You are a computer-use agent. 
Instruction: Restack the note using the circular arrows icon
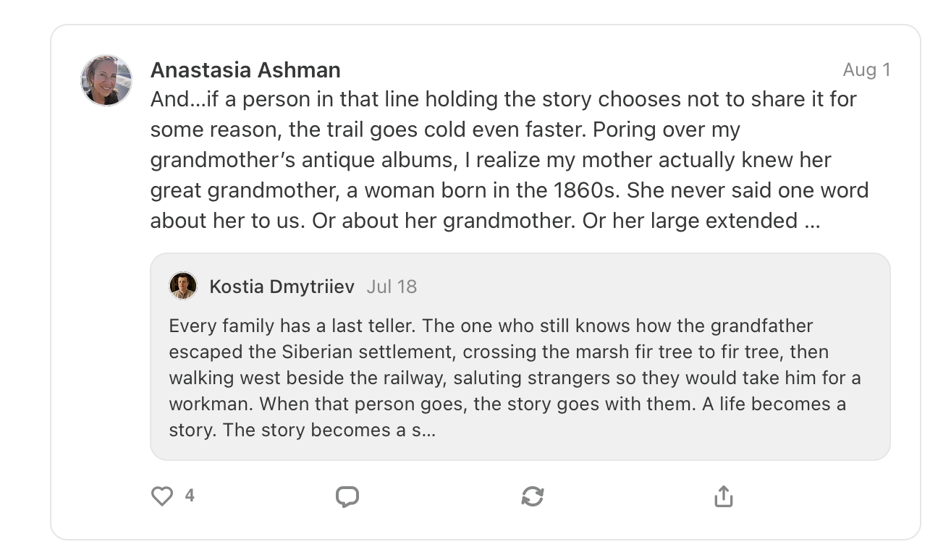tap(533, 496)
